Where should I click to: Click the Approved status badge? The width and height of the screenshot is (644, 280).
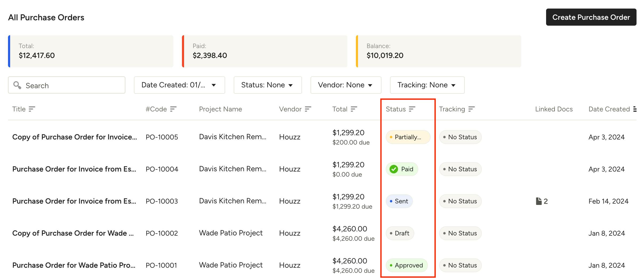point(407,265)
